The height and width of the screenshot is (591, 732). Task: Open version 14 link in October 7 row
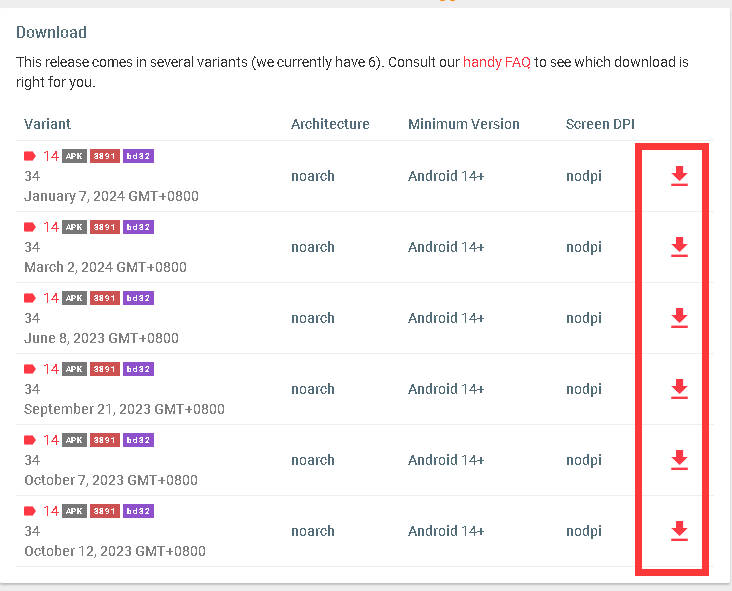(51, 440)
